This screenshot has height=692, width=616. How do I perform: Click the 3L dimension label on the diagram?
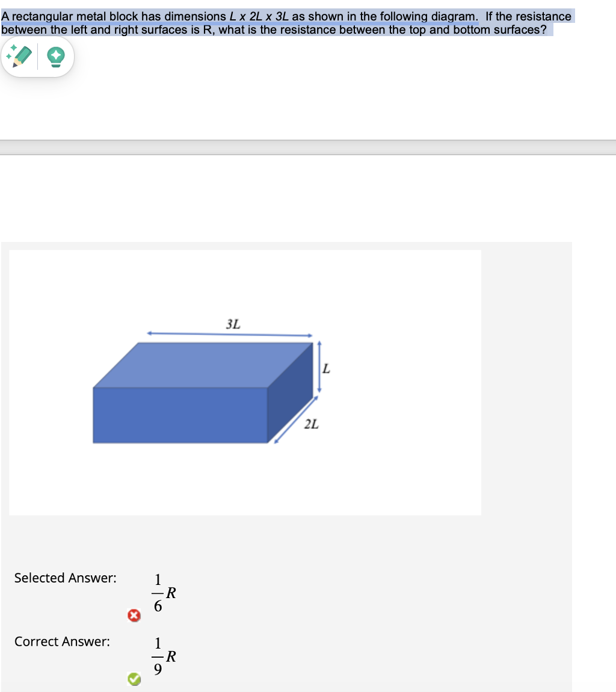233,324
